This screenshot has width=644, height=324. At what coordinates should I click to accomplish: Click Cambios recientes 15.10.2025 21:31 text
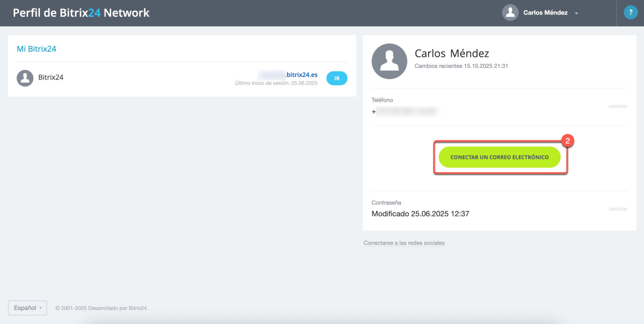click(x=461, y=66)
